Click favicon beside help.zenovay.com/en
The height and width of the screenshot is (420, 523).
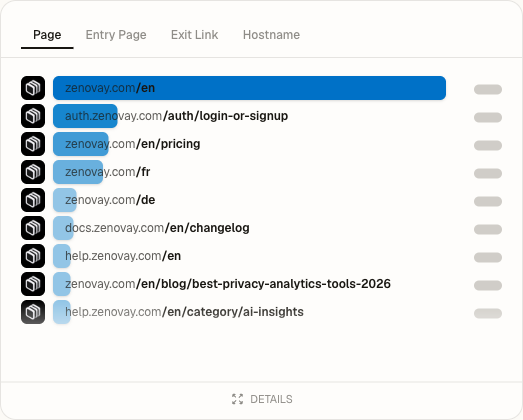[33, 256]
